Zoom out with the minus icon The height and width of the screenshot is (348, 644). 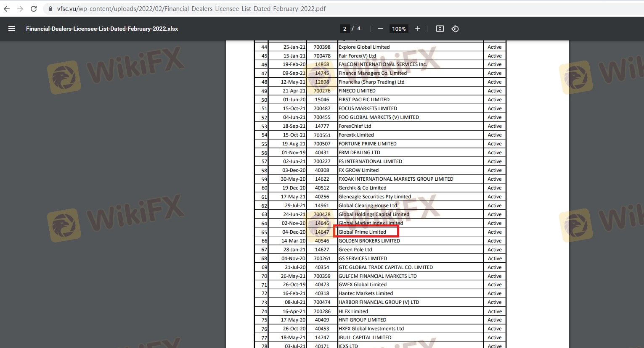(x=380, y=29)
